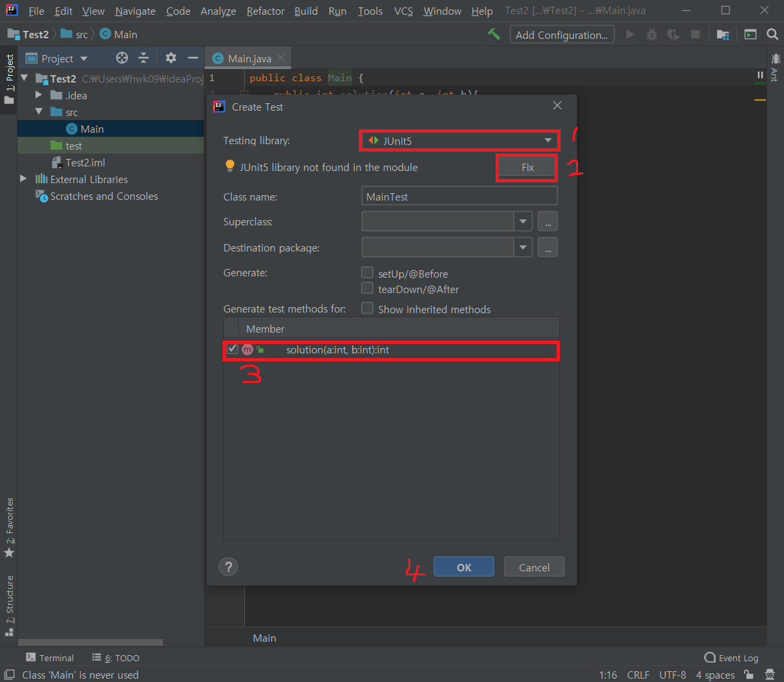Open the Structure tool window
The height and width of the screenshot is (682, 784).
pyautogui.click(x=9, y=606)
